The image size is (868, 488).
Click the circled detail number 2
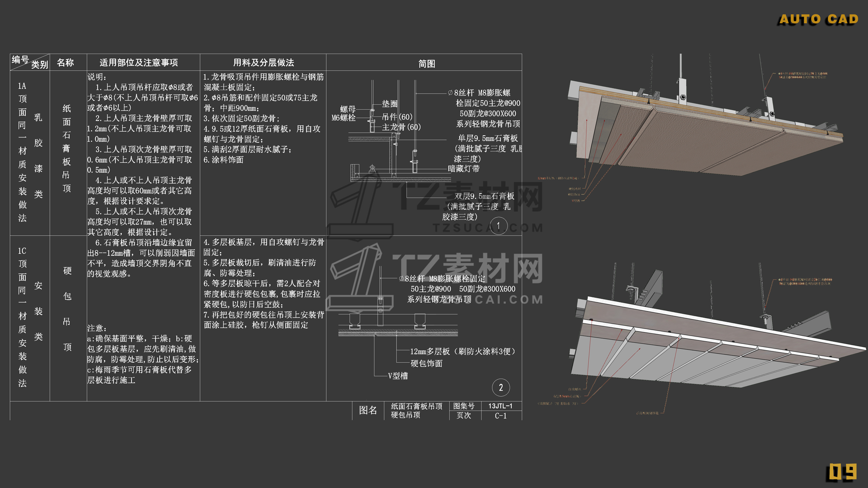[x=501, y=388]
